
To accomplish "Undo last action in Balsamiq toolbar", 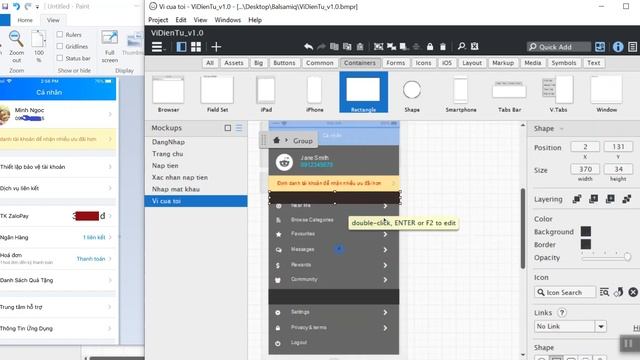I will click(309, 47).
